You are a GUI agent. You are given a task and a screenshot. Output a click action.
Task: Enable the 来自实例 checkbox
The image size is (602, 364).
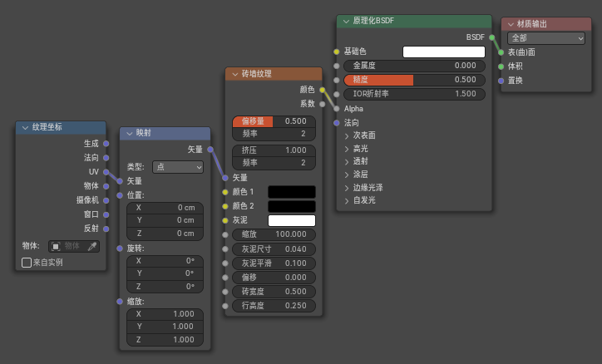tap(27, 263)
